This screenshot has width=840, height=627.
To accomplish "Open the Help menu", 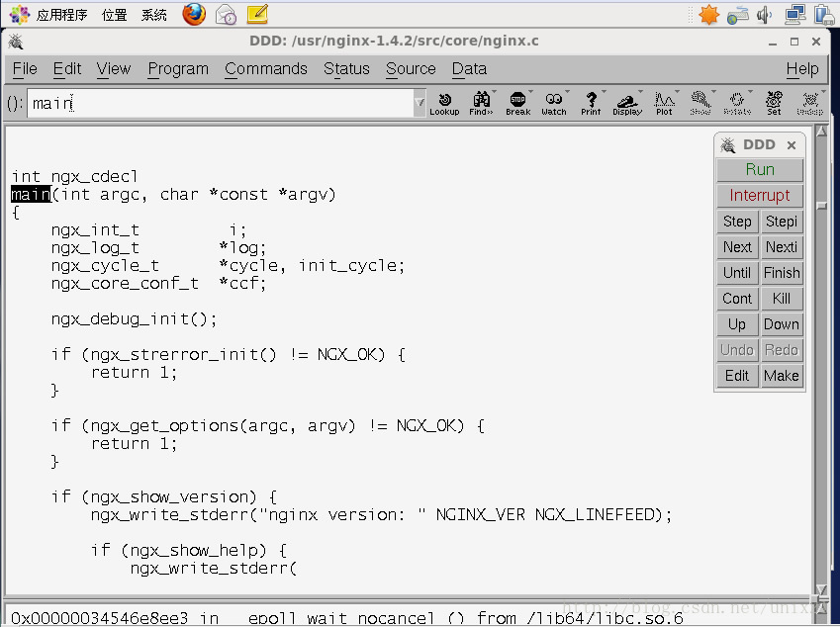I will [x=802, y=69].
